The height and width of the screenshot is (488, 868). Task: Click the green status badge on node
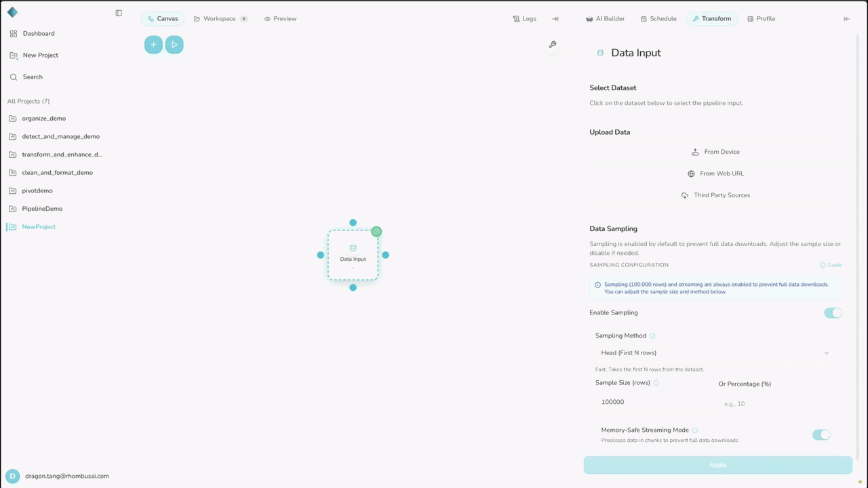(376, 232)
